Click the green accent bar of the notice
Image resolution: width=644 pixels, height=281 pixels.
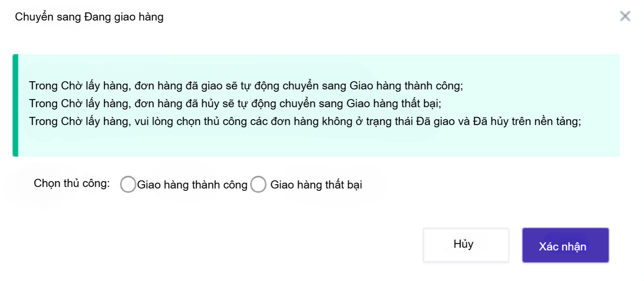coord(16,105)
